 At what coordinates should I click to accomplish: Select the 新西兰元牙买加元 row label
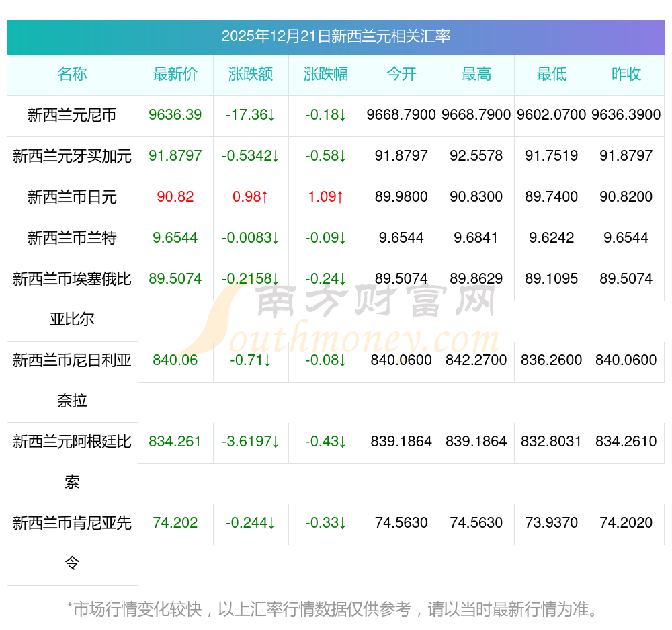pyautogui.click(x=72, y=156)
